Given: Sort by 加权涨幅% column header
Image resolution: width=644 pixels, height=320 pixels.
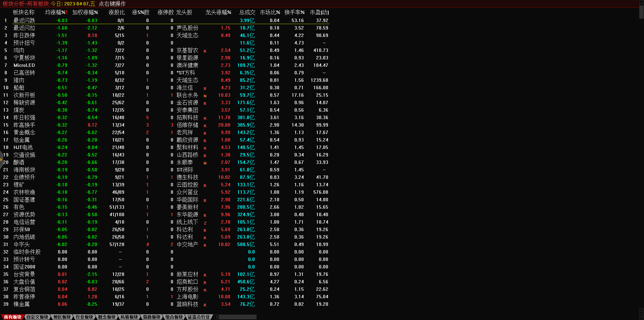Looking at the screenshot, I should click(x=85, y=12).
